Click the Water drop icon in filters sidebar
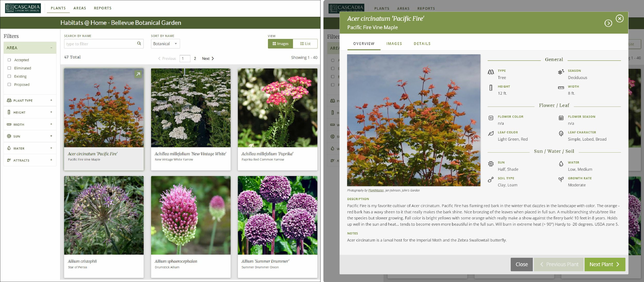This screenshot has height=282, width=644. [x=9, y=148]
